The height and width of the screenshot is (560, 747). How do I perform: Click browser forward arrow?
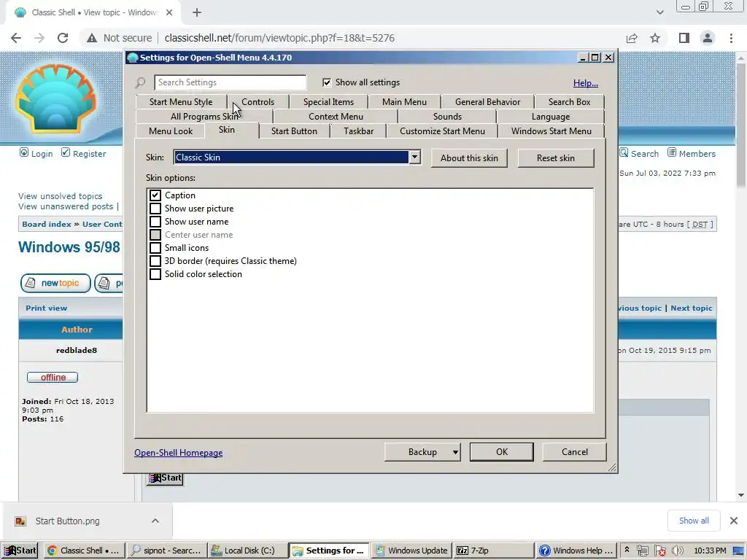[39, 38]
